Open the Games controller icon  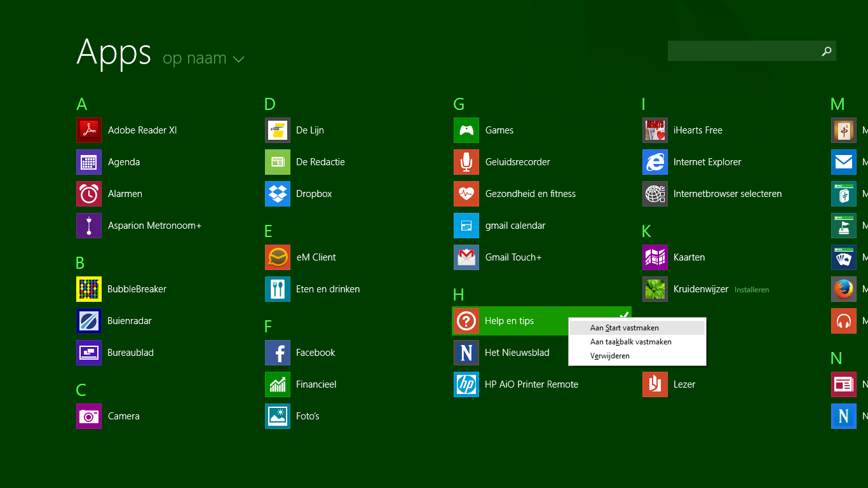tap(466, 130)
